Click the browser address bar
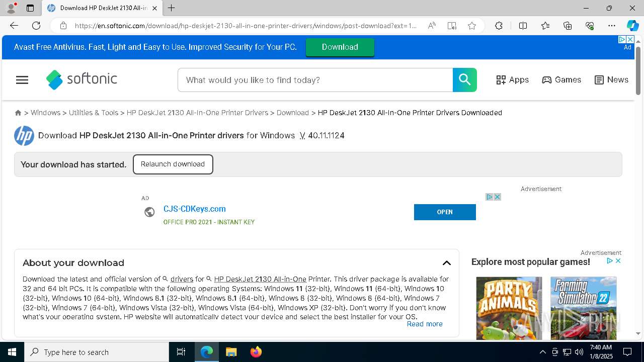Viewport: 644px width, 362px height. (x=246, y=26)
